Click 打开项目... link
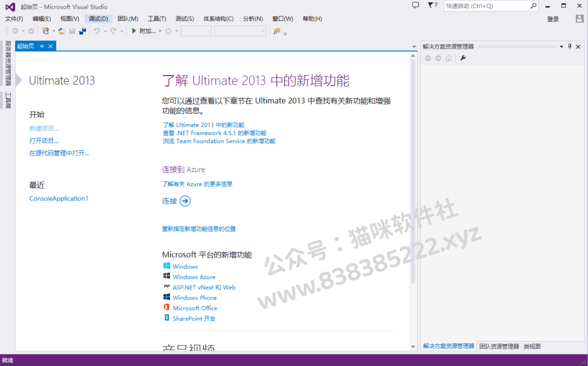The height and width of the screenshot is (366, 588). (44, 141)
